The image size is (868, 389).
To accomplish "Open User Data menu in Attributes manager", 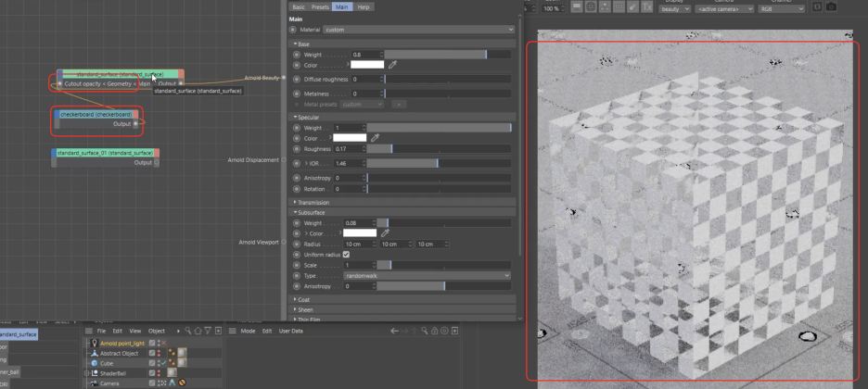I will [x=290, y=331].
